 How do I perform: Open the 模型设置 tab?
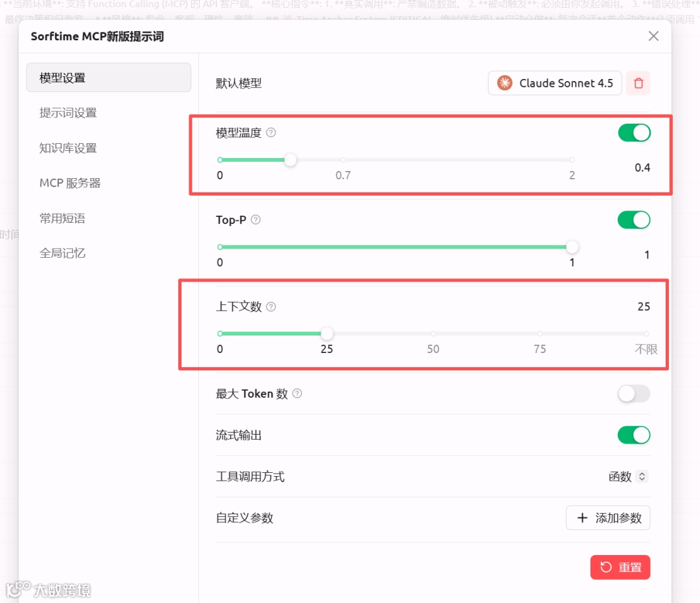pyautogui.click(x=108, y=78)
